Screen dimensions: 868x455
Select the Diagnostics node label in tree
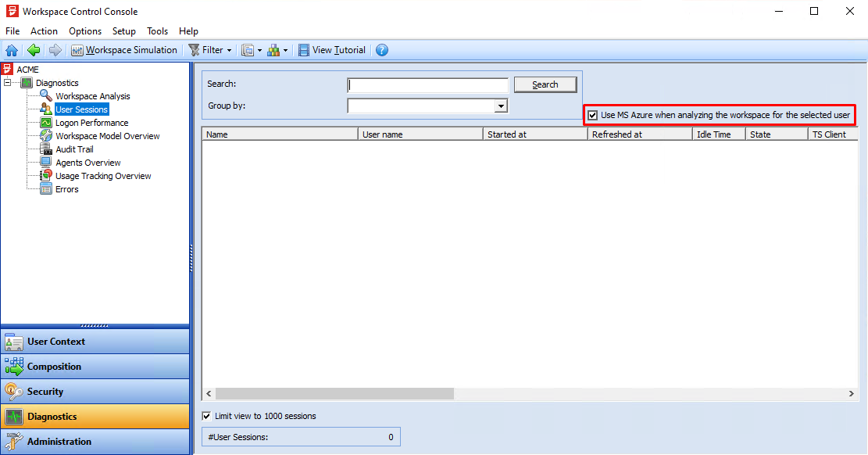pos(58,83)
